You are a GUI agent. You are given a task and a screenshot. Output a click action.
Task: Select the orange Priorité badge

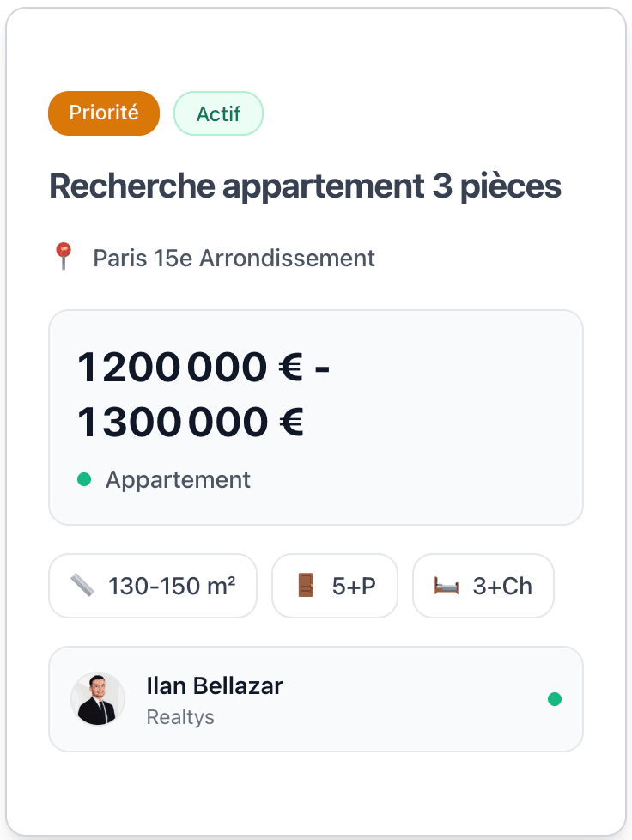pos(104,113)
